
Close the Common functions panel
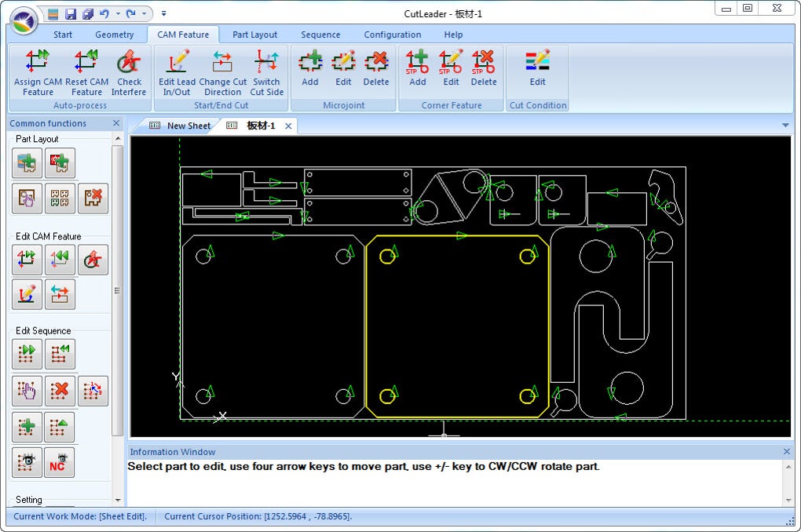click(x=116, y=123)
